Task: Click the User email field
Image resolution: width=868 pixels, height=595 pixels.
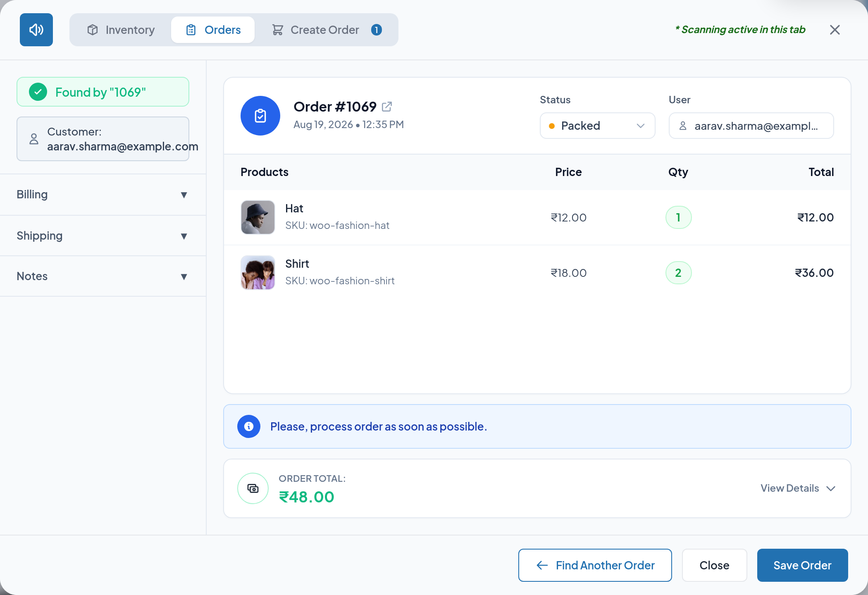Action: [751, 126]
